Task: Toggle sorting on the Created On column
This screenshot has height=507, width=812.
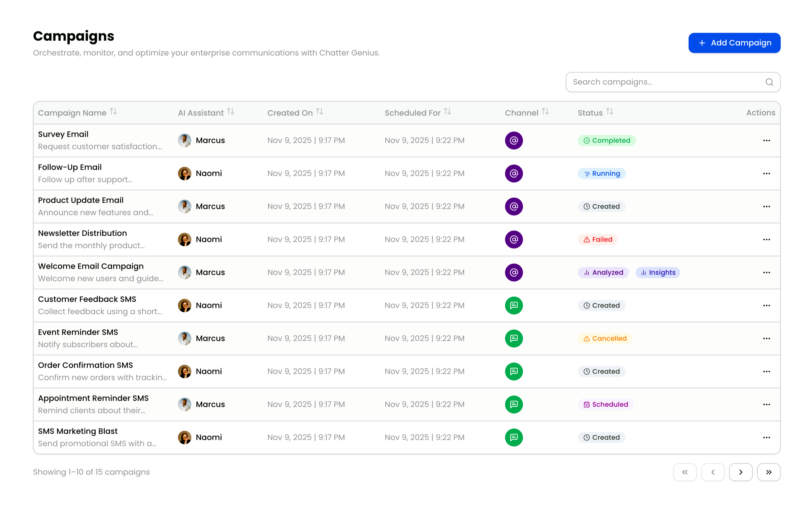Action: [319, 112]
